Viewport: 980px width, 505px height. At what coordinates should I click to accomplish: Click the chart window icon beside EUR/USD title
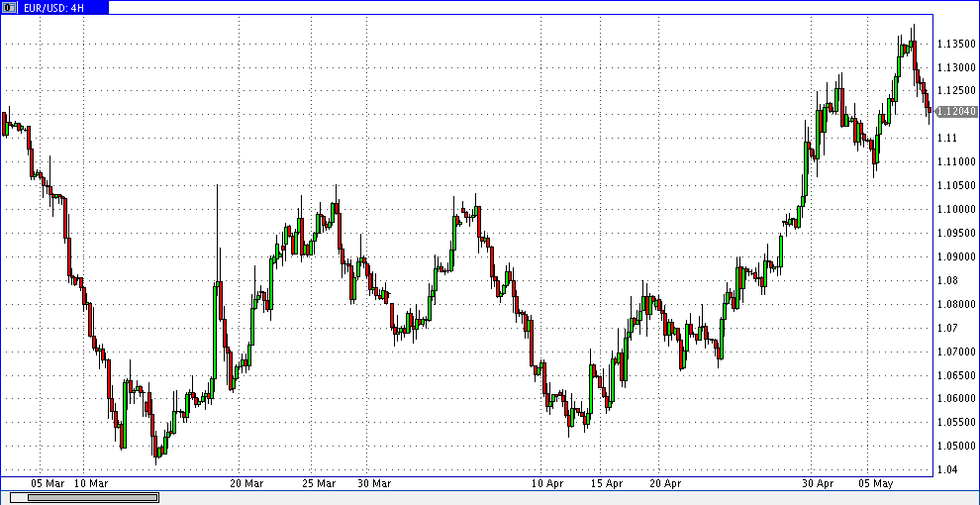(9, 8)
